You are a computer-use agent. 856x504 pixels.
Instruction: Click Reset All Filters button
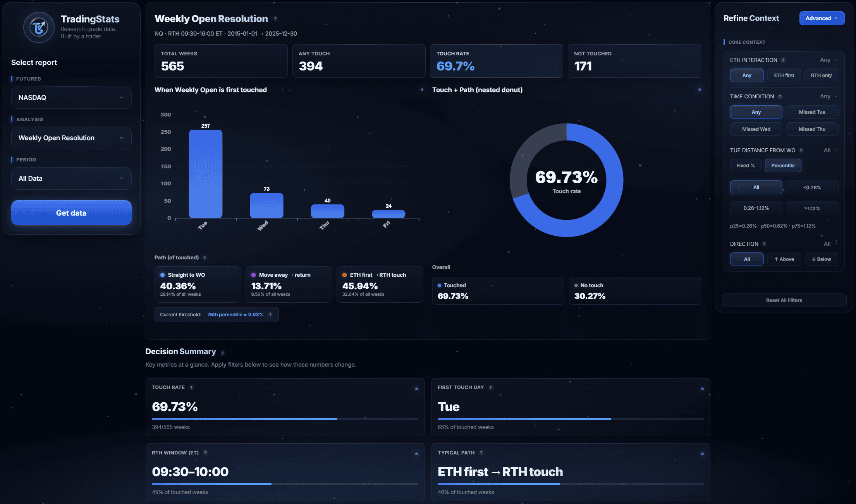coord(784,300)
